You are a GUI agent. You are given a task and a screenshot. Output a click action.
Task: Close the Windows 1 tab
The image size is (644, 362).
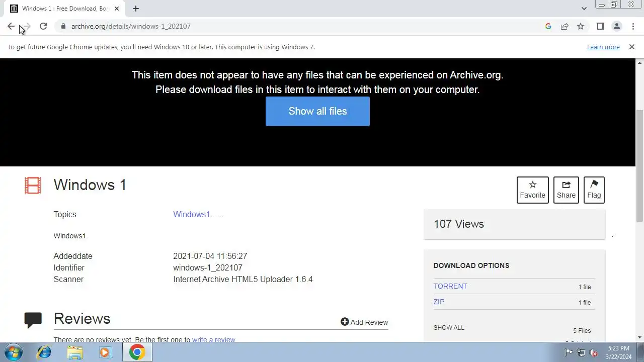(x=116, y=9)
